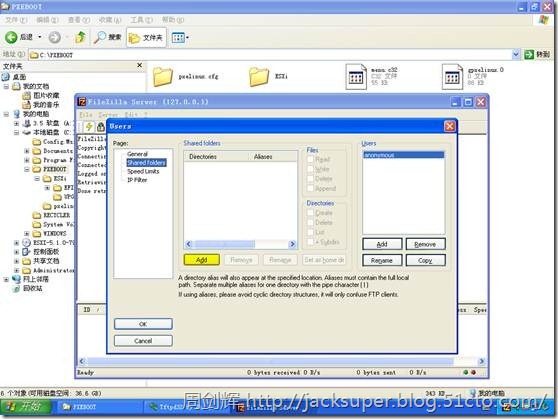The image size is (558, 419).
Task: Select Config.Msi folder in the tree
Action: [x=58, y=142]
